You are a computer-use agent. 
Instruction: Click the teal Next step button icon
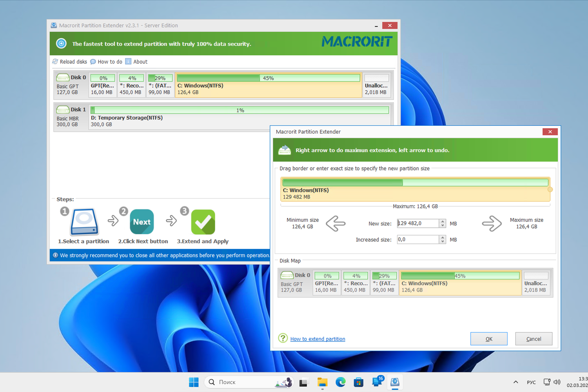(x=142, y=222)
